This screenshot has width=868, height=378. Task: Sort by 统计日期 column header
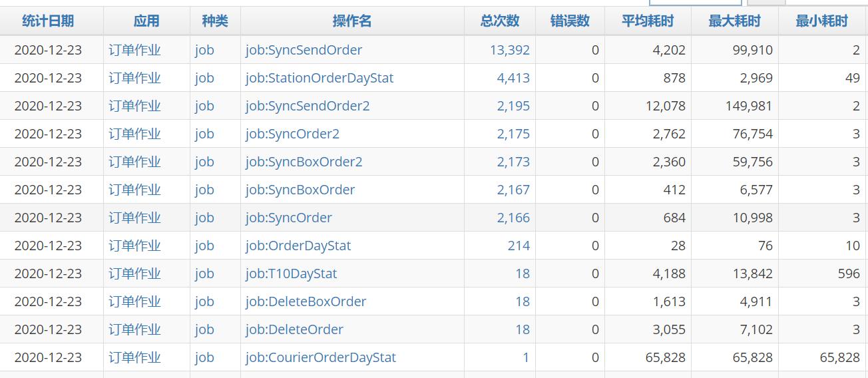pos(48,21)
